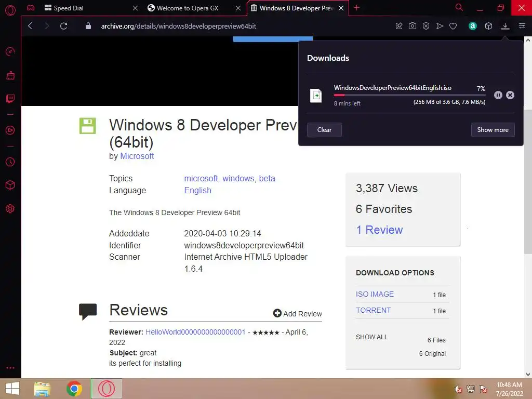The image size is (532, 399).
Task: Click the muted volume tray icon
Action: pyautogui.click(x=458, y=389)
